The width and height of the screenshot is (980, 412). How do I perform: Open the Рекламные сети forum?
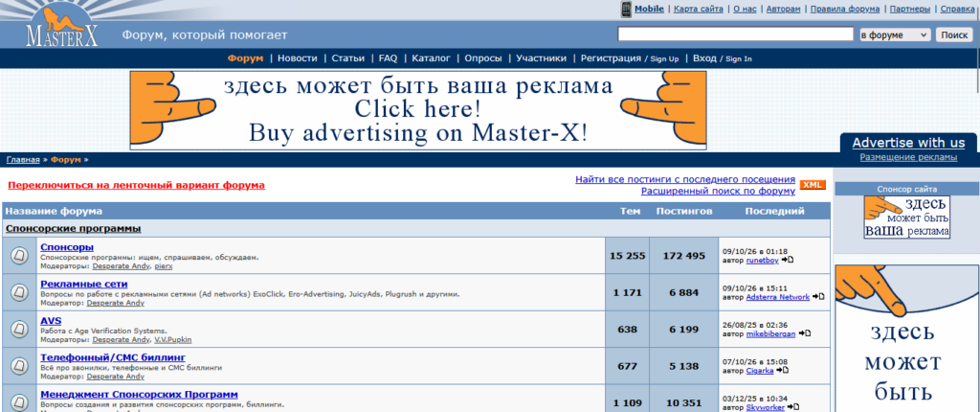tap(84, 284)
